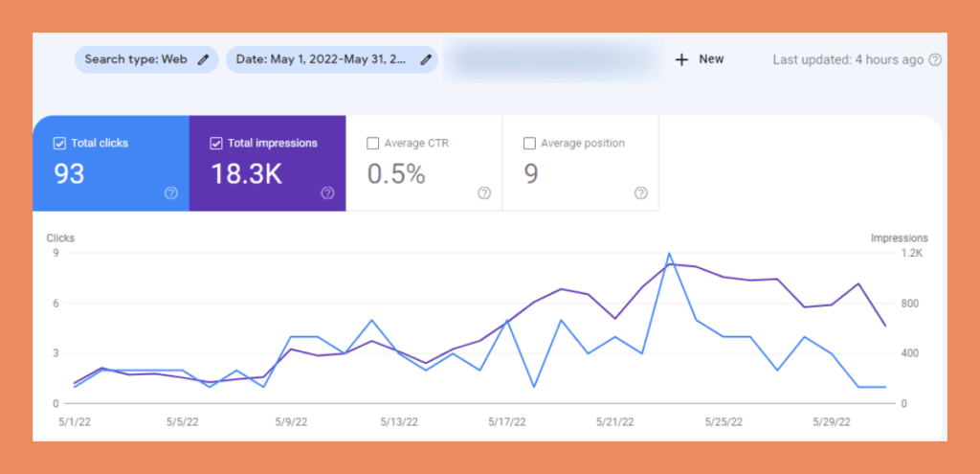The width and height of the screenshot is (980, 474).
Task: Open help icon on Average CTR card
Action: point(484,193)
